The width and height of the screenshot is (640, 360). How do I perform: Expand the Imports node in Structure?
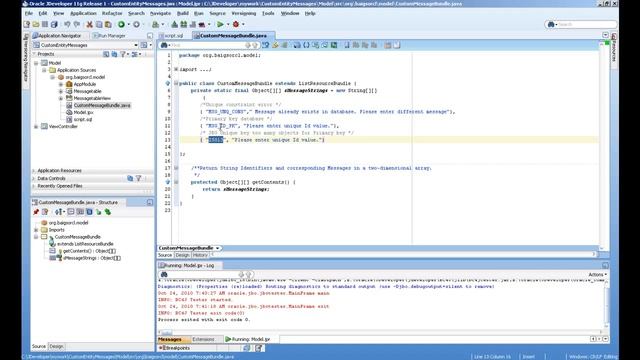(x=36, y=230)
